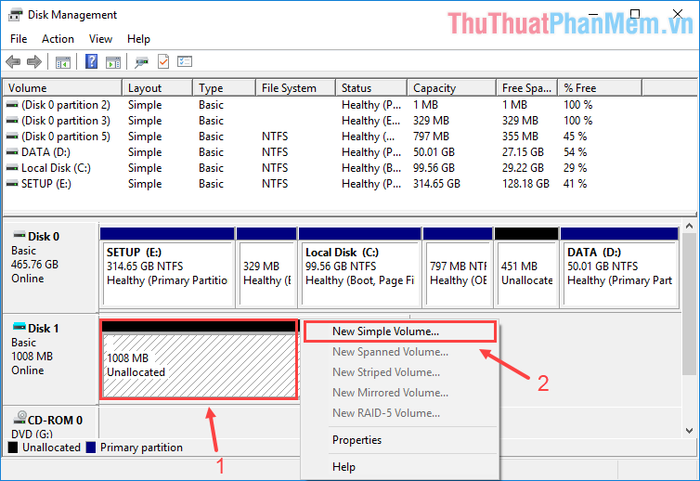Sort by the Layout column header

pos(157,88)
